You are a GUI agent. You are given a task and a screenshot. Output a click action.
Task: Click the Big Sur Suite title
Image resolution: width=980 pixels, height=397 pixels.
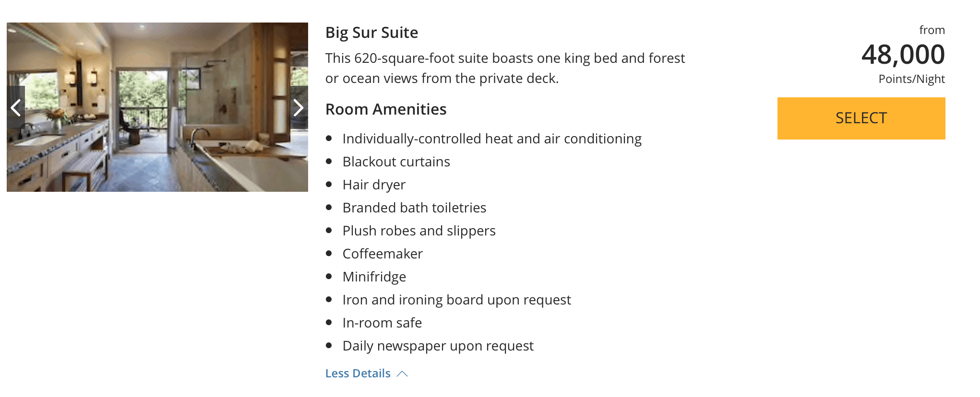[x=371, y=33]
